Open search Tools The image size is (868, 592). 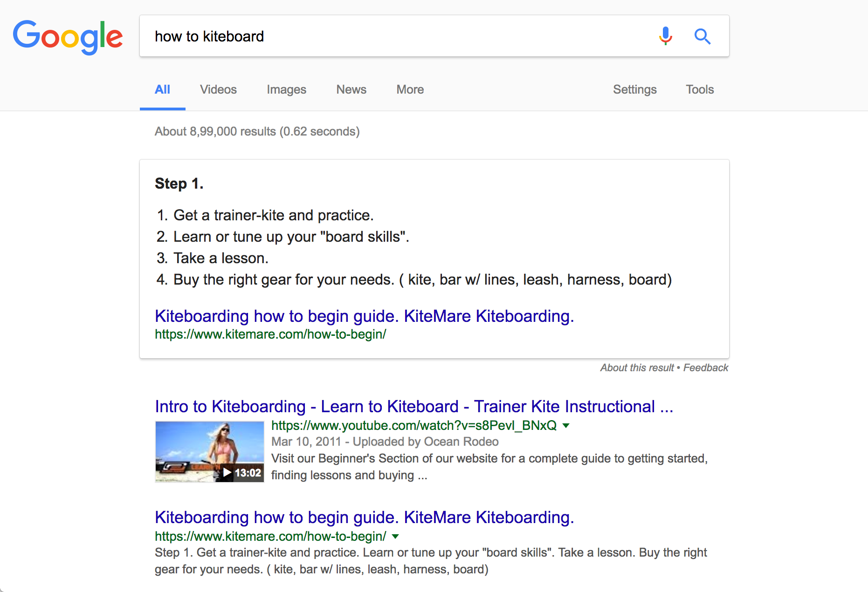tap(700, 89)
